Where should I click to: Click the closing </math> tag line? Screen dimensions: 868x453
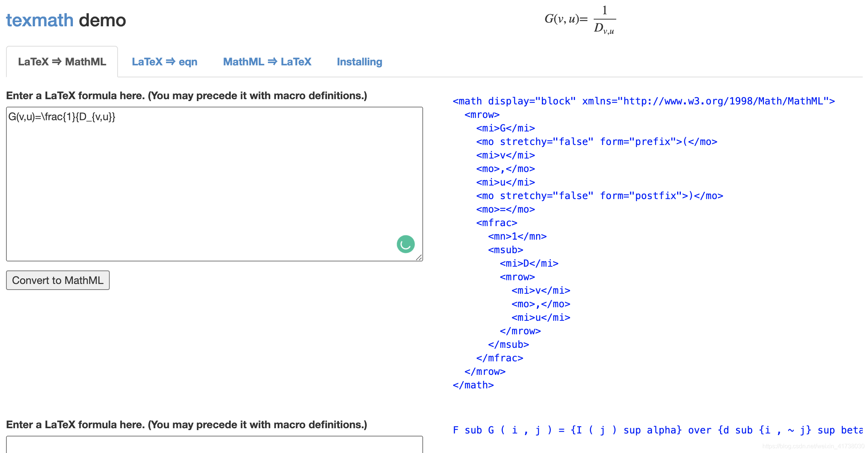[x=473, y=385]
